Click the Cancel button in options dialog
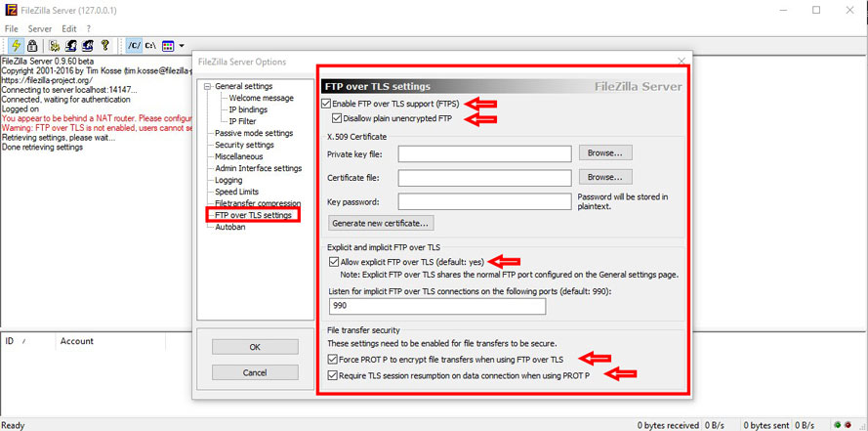 (255, 372)
